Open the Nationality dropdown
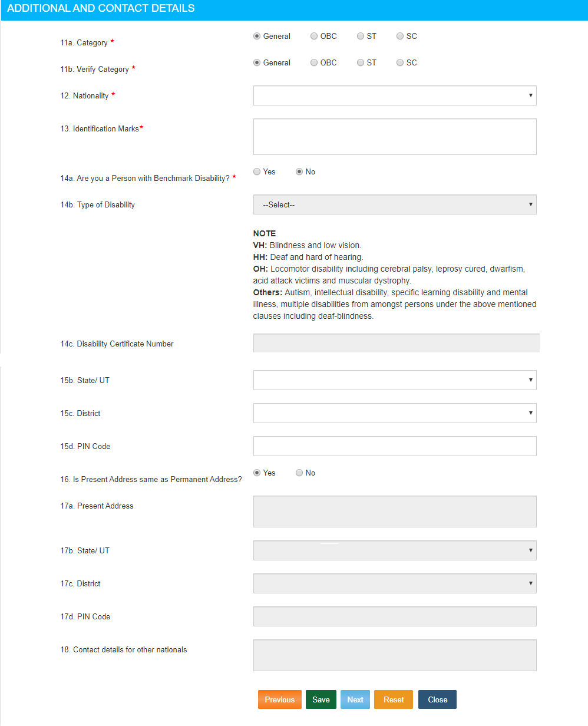 (395, 95)
